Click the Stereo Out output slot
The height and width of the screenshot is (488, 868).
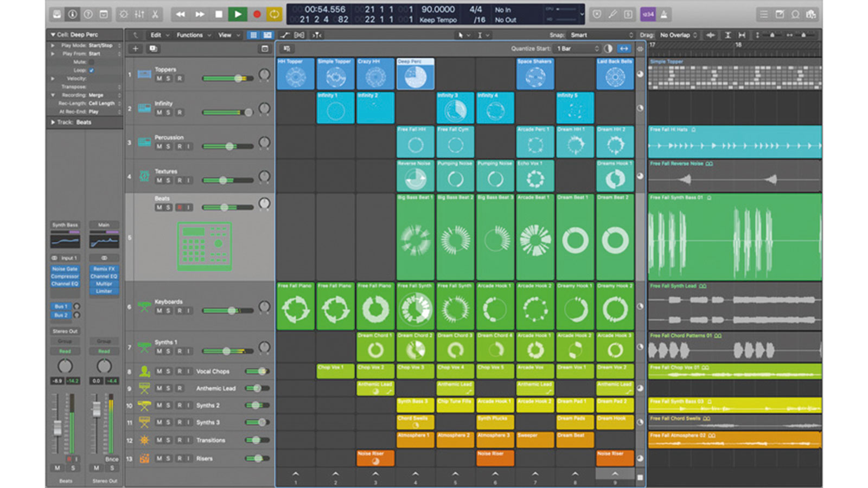point(65,331)
